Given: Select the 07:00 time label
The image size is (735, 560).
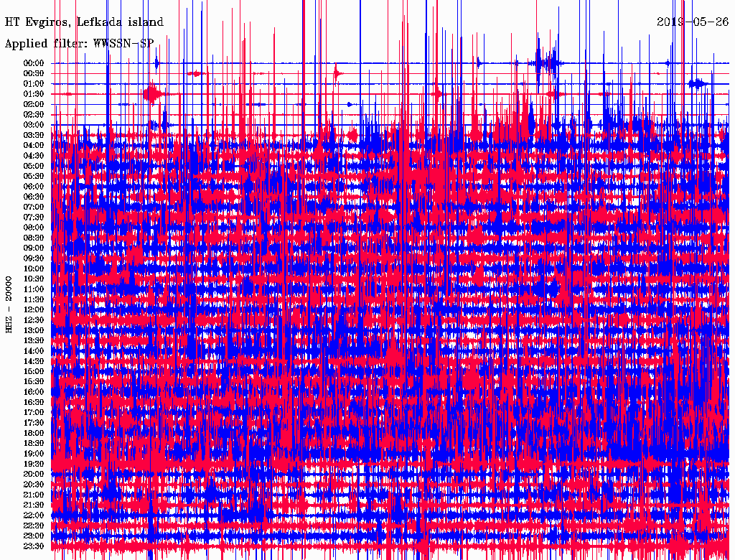Looking at the screenshot, I should pos(34,207).
